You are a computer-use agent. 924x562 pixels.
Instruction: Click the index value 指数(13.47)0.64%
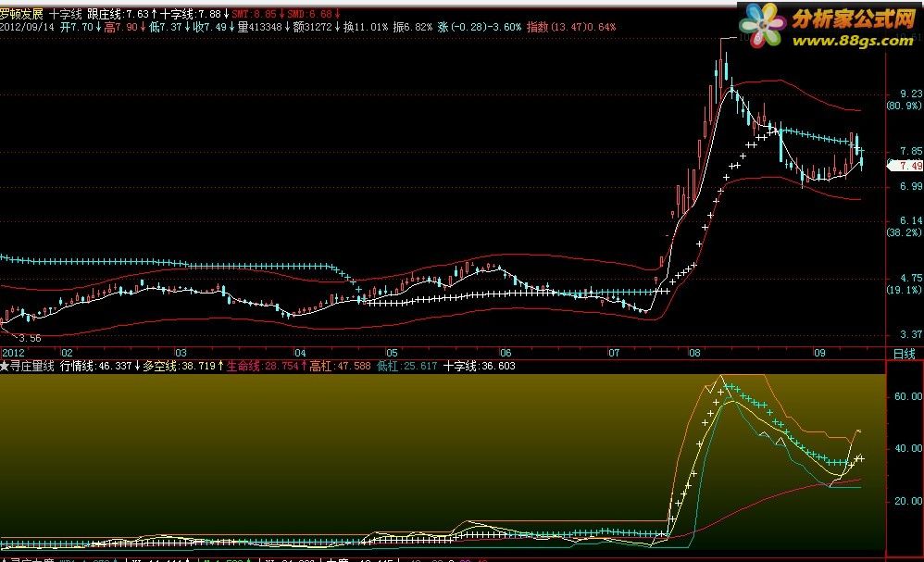[x=571, y=27]
